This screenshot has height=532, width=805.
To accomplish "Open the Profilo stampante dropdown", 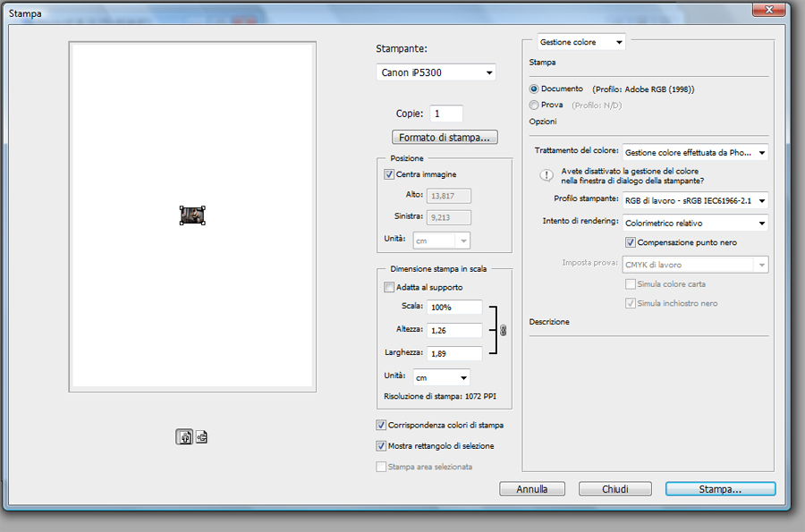I will (695, 200).
